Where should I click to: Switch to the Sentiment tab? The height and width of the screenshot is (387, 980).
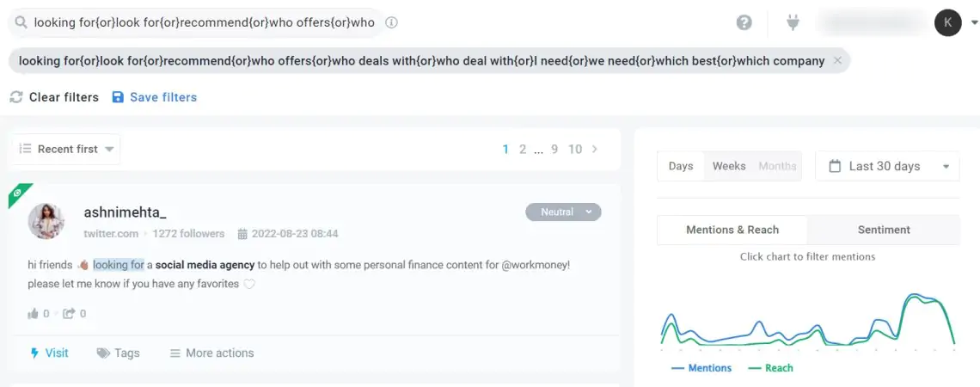tap(884, 230)
